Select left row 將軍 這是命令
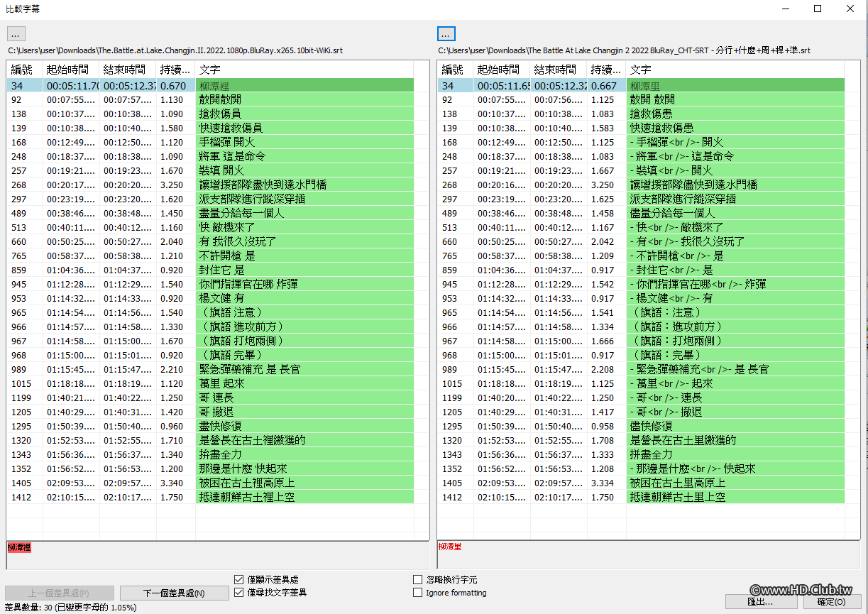The height and width of the screenshot is (614, 868). coord(210,156)
